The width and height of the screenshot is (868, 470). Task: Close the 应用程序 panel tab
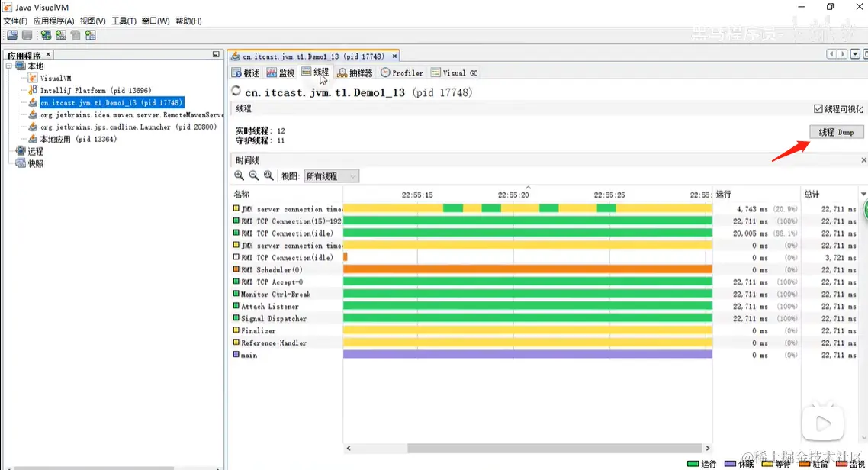[x=48, y=54]
